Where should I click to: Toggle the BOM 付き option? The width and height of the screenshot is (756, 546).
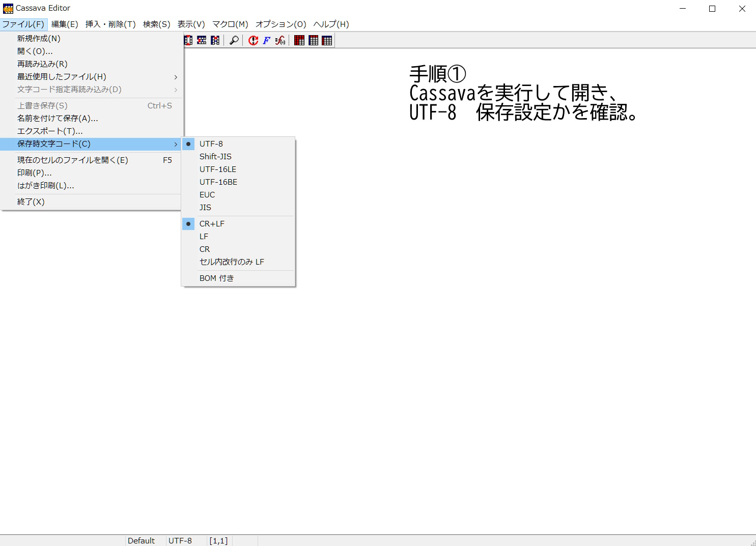238,278
